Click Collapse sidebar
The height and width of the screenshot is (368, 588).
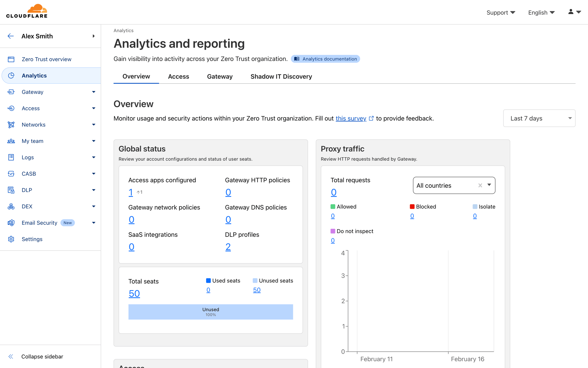coord(42,356)
